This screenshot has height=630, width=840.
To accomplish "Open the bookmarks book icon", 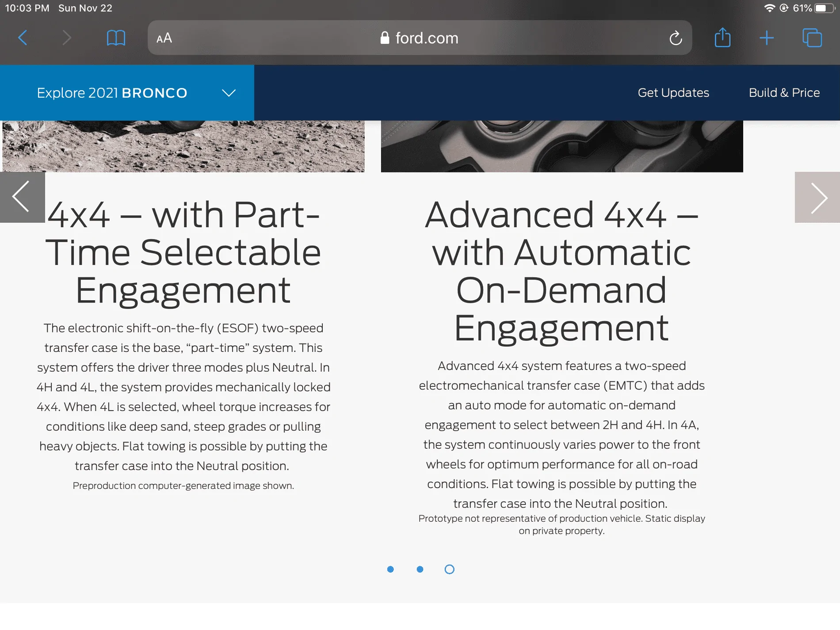I will click(x=116, y=38).
